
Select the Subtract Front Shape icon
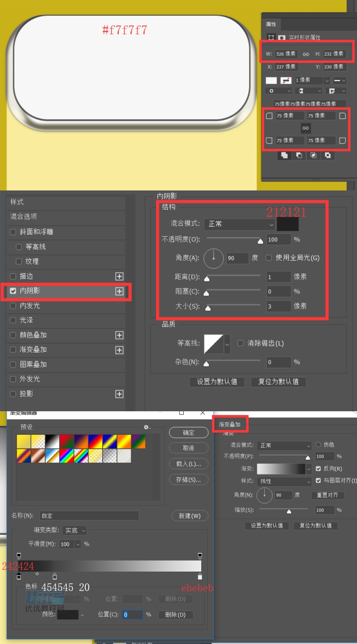tap(299, 155)
